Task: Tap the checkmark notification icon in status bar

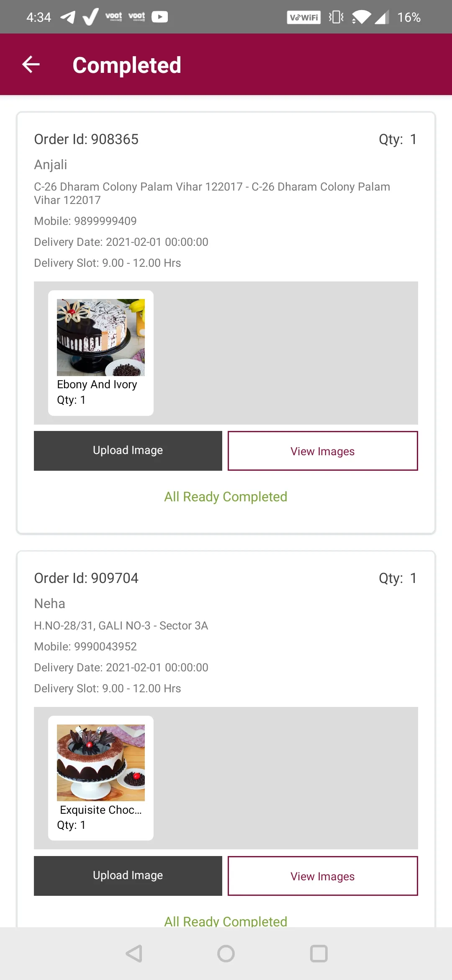Action: point(90,17)
